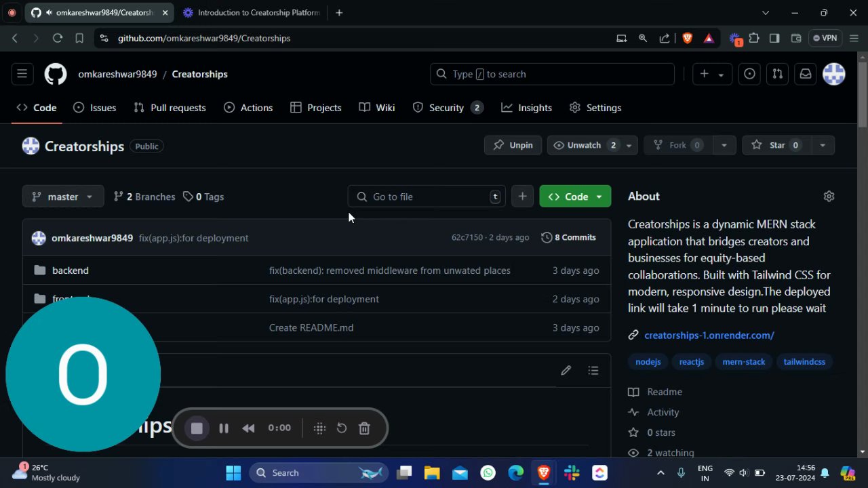Expand the Create new plus dropdown in header
This screenshot has width=868, height=488.
712,74
